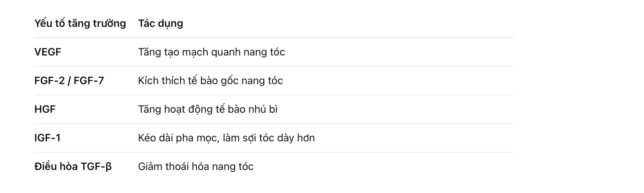Select the 'FGF-2 / FGF-7' cell
The width and height of the screenshot is (644, 193).
pyautogui.click(x=69, y=81)
